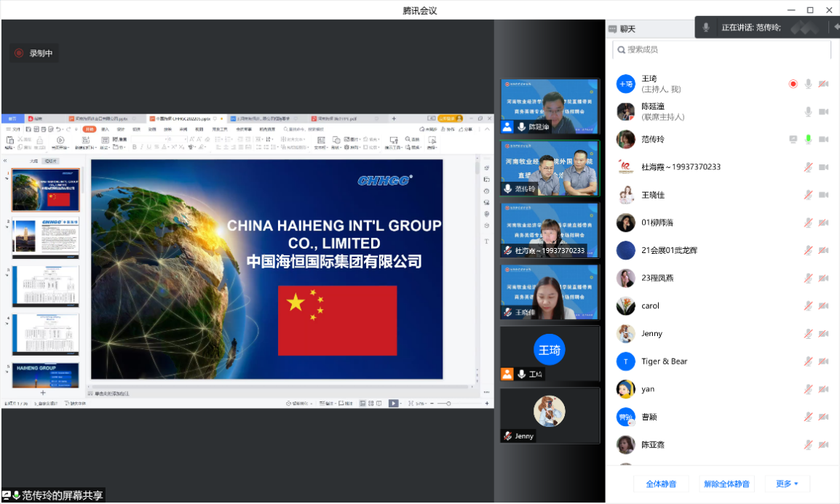Collapse the floating speaker bar arrow

pyautogui.click(x=836, y=28)
